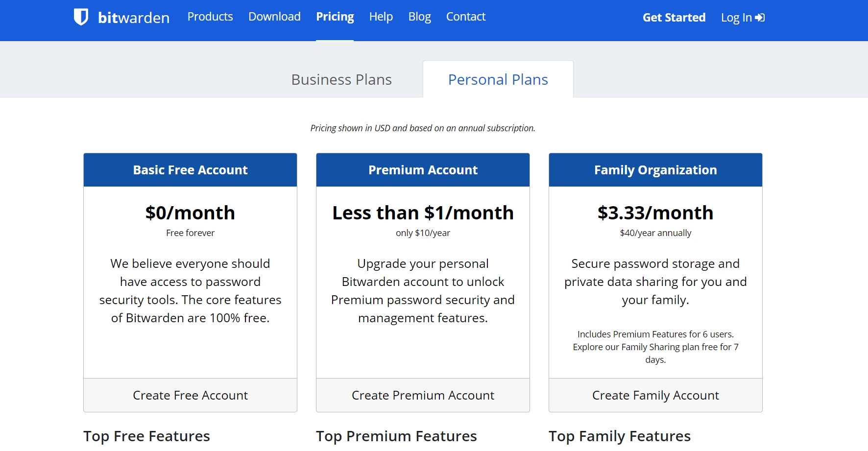Image resolution: width=868 pixels, height=451 pixels.
Task: Click the $3.33/month price text
Action: 656,213
